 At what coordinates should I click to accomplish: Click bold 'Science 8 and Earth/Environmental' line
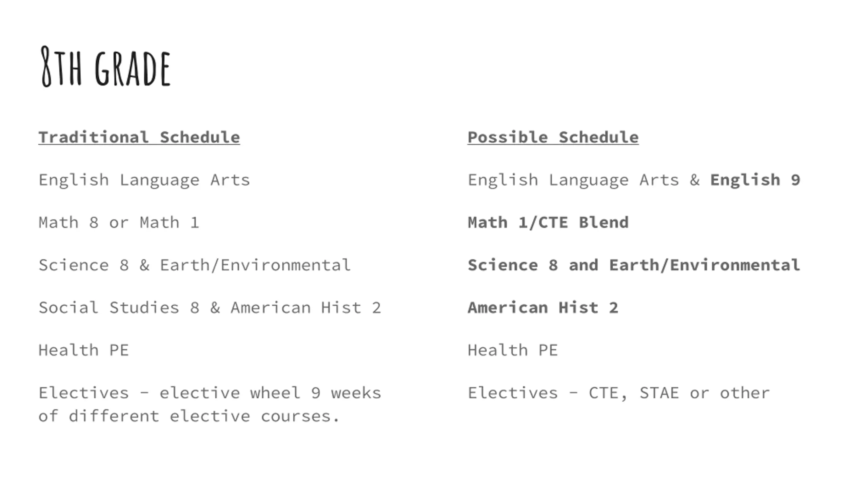(634, 265)
